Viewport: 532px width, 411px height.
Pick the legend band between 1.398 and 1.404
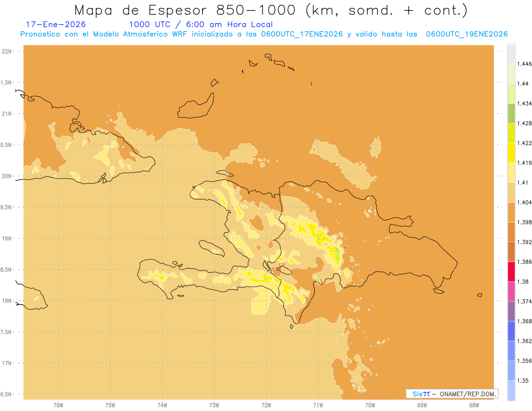tap(511, 212)
